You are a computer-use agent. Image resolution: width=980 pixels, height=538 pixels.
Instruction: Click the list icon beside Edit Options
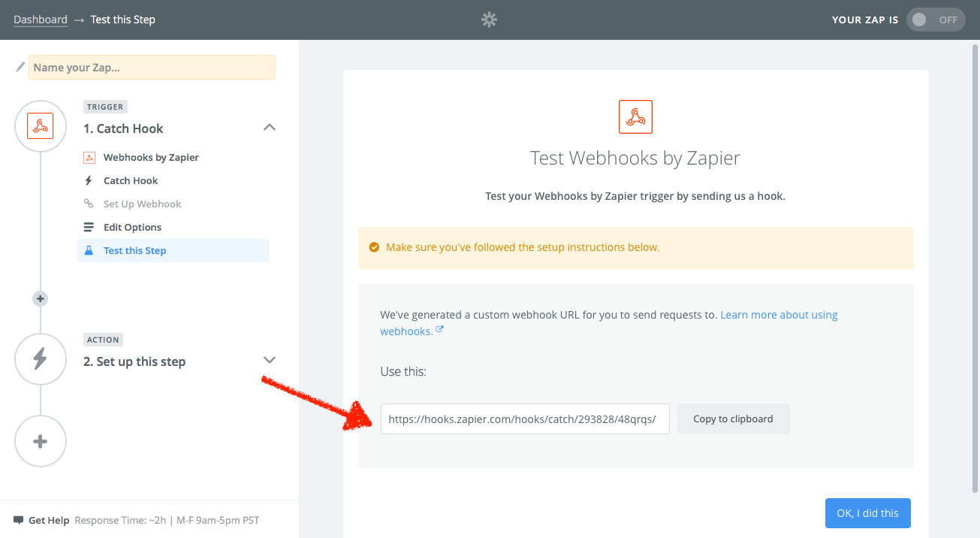pos(89,227)
